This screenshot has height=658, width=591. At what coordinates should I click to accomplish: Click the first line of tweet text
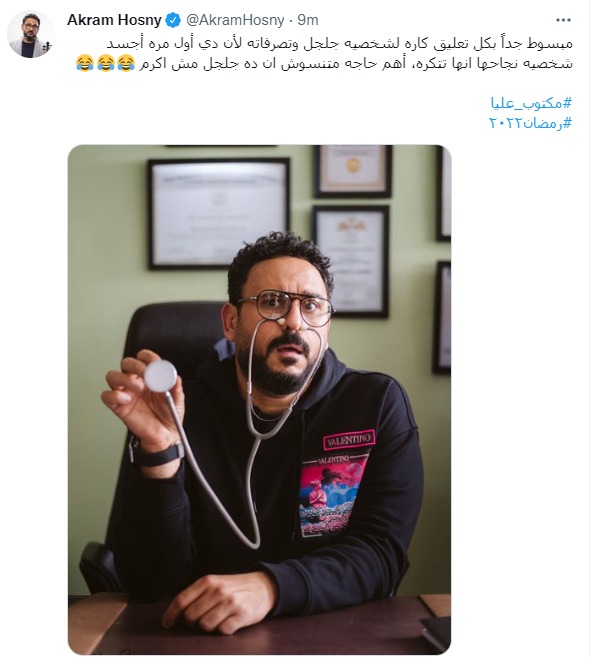[339, 44]
